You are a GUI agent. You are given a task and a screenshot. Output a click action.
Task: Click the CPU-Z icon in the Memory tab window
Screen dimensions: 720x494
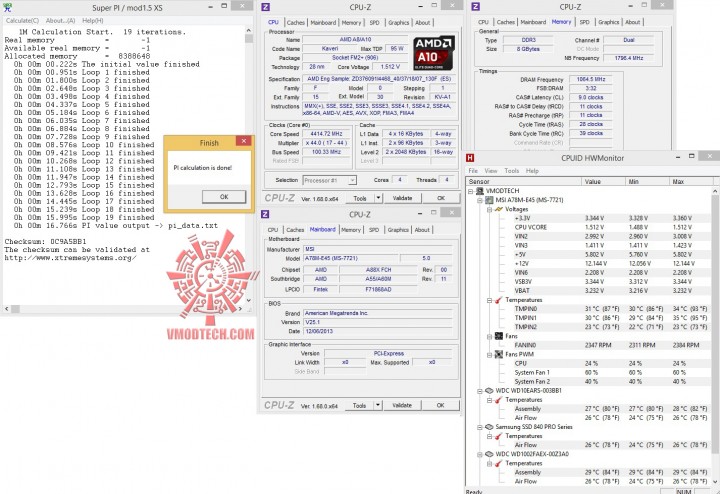pos(476,6)
